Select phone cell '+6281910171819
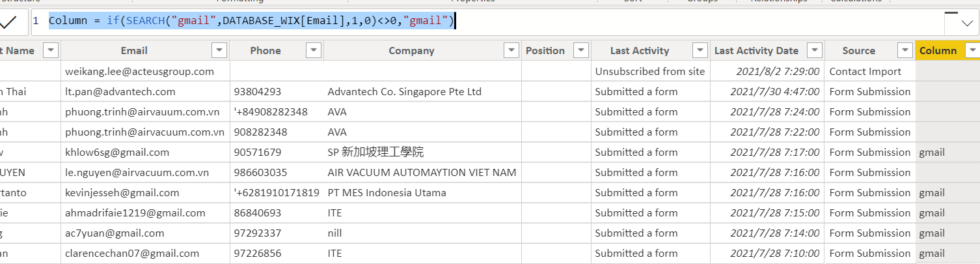The height and width of the screenshot is (264, 980). pos(277,193)
